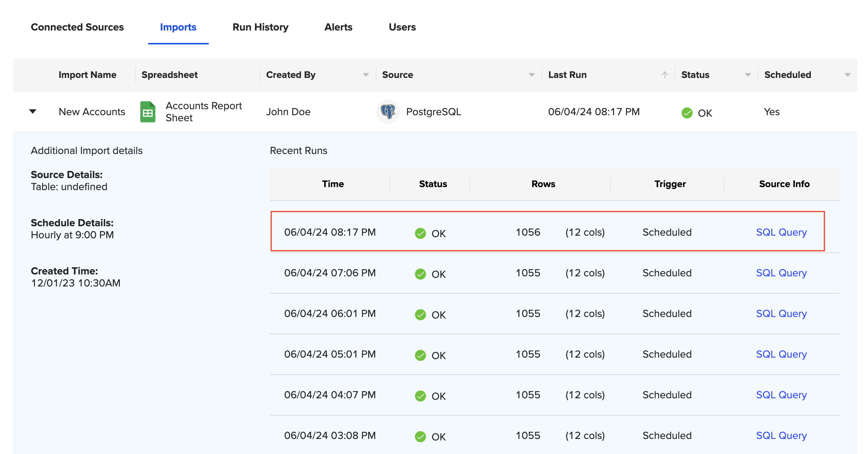Open SQL Query link for 03:08 PM run
Viewport: 868px width, 454px height.
click(x=782, y=436)
